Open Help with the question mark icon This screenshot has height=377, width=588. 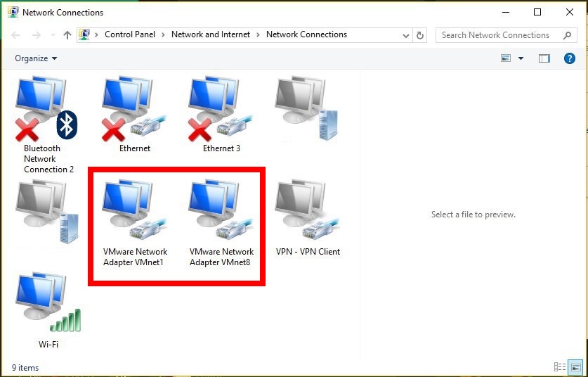[570, 58]
